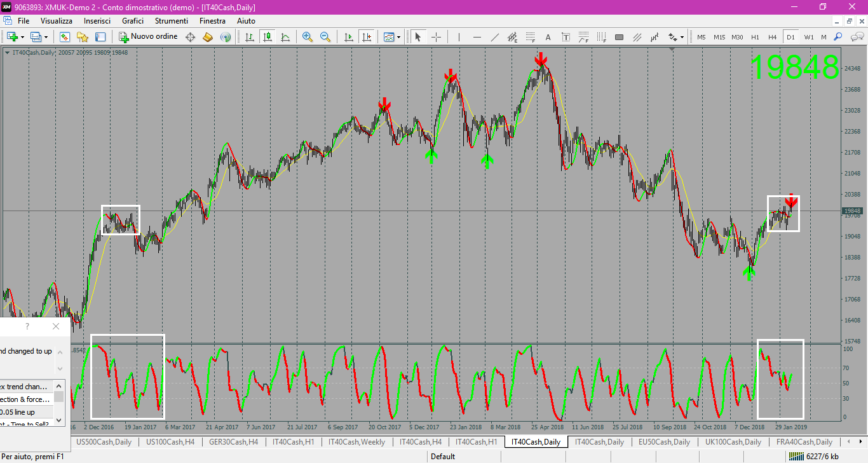
Task: Switch to H1 timeframe
Action: [755, 37]
